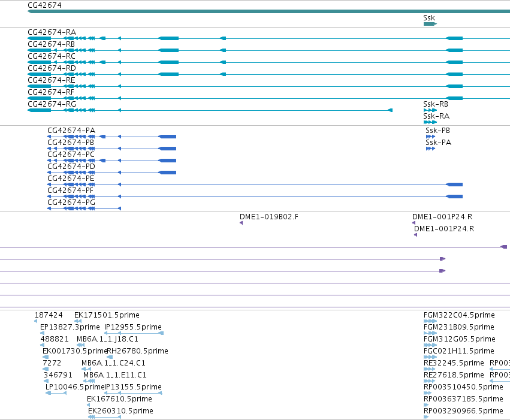Screen dimensions: 510x420
Task: Click the isolated exon at CG42674-RG's right end
Action: [x=390, y=110]
